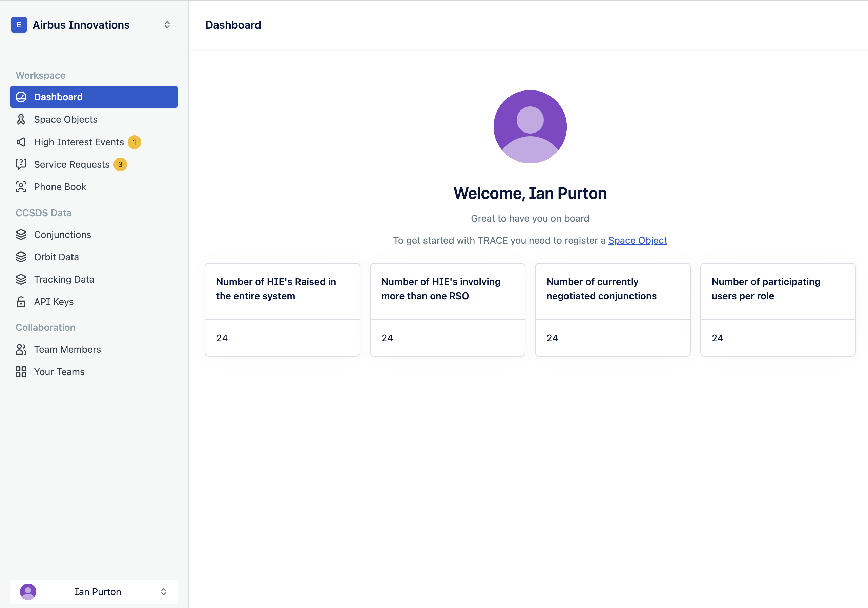Open the Ian Purton user menu chevron
This screenshot has height=608, width=868.
163,592
